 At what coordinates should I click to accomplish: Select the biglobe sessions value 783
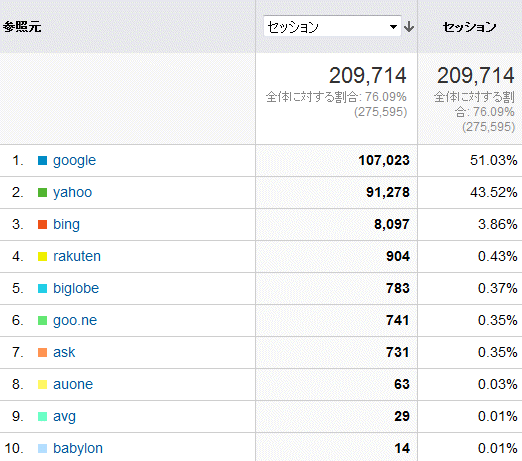point(398,289)
